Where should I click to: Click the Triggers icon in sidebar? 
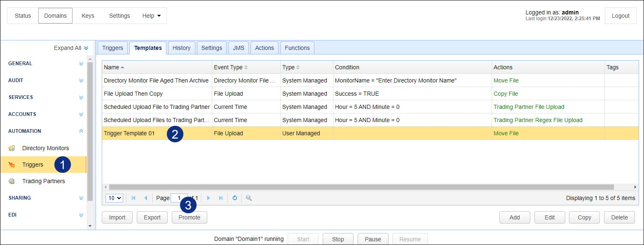12,165
